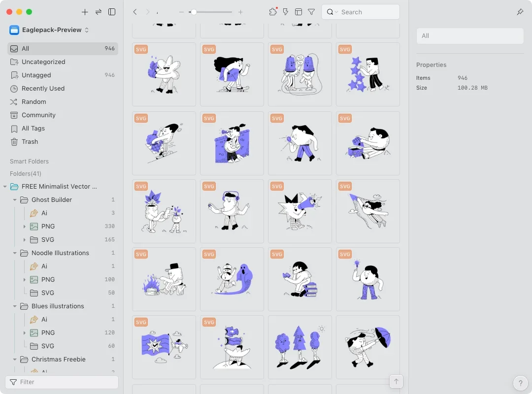The height and width of the screenshot is (394, 532).
Task: Select the three purple trees thumbnail
Action: 300,347
